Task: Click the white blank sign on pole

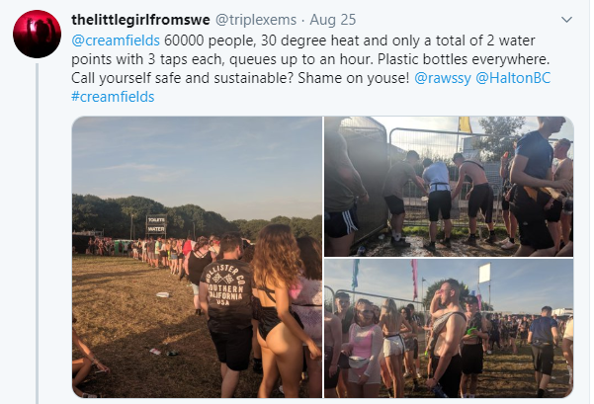Action: click(x=484, y=273)
